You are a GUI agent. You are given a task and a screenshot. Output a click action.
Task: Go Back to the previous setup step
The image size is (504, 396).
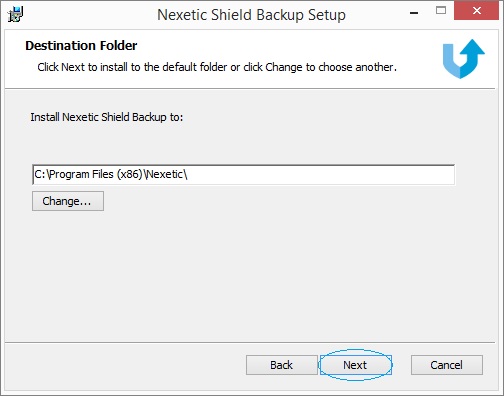(x=282, y=365)
